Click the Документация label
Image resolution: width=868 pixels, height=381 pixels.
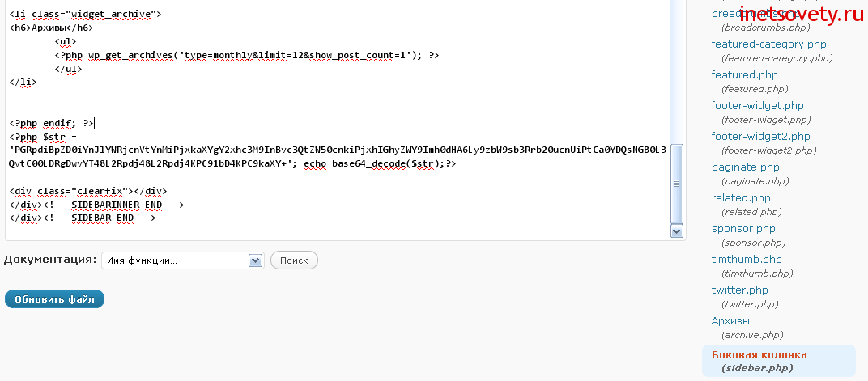point(50,260)
